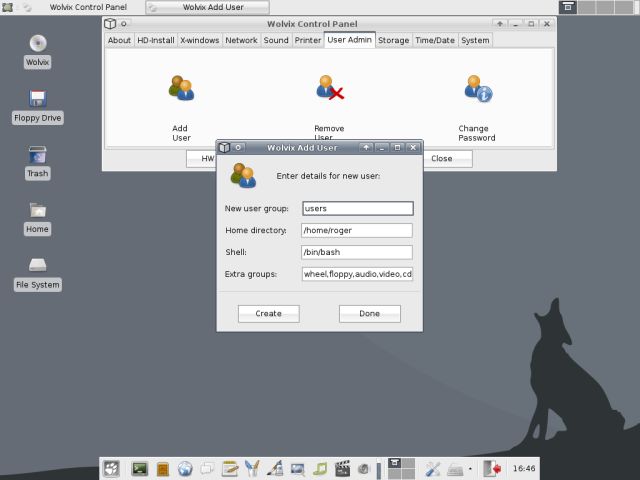The image size is (640, 480).
Task: Click the 'Enter details for new user:' text
Action: coord(328,176)
